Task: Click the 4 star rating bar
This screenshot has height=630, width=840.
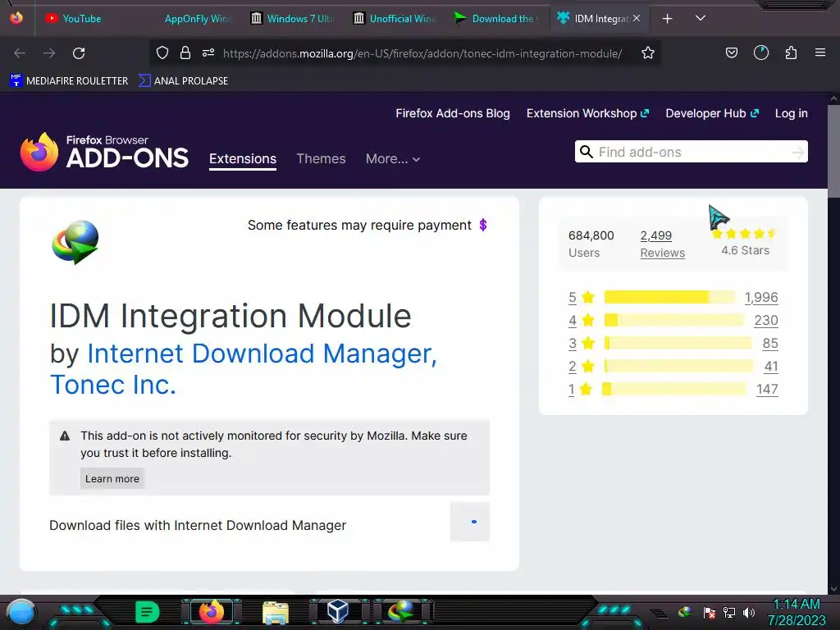Action: [673, 321]
